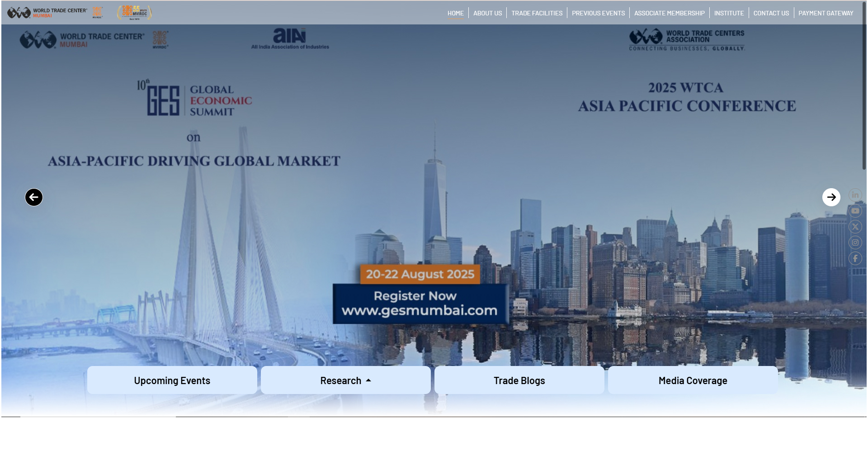This screenshot has width=868, height=461.
Task: Click the 55 years MVIRDC anniversary logo
Action: tap(134, 13)
